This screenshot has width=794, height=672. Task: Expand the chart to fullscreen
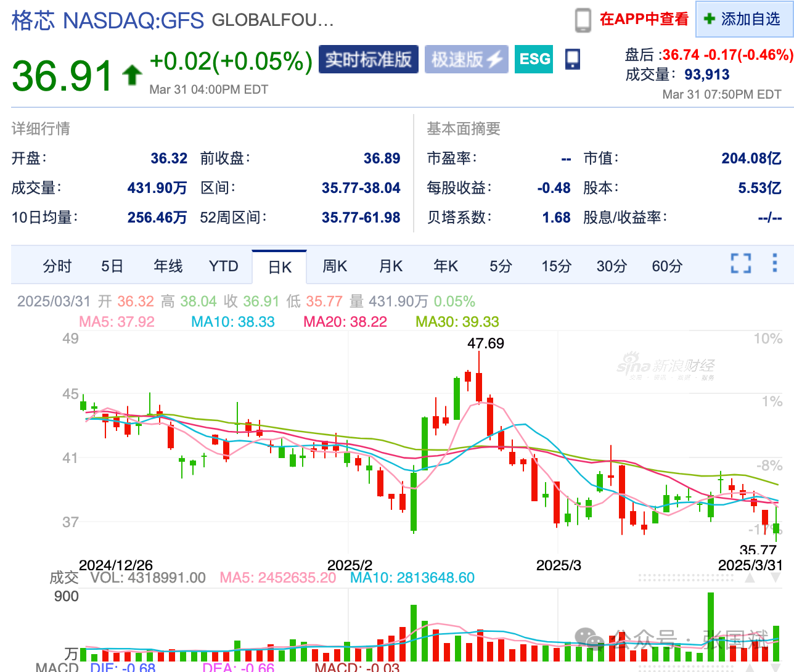(x=741, y=263)
